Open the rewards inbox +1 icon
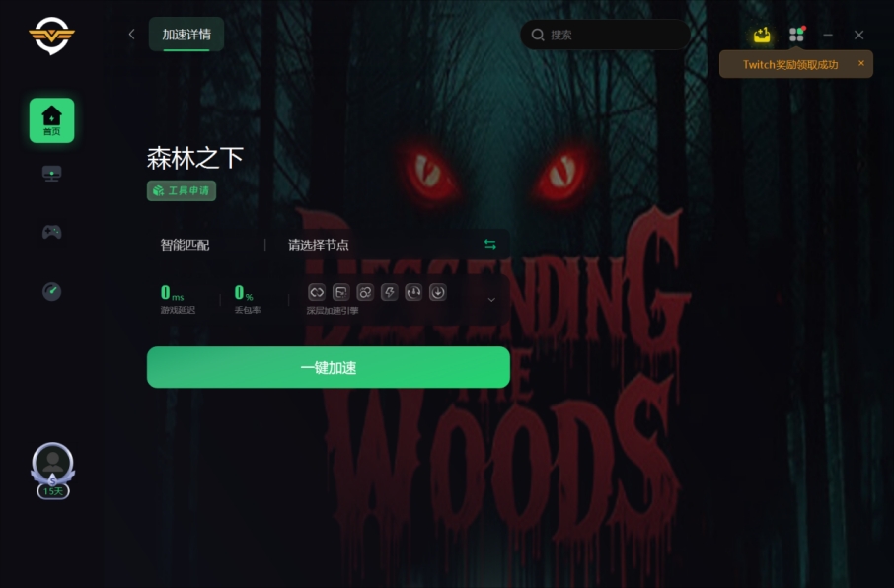 click(x=761, y=34)
